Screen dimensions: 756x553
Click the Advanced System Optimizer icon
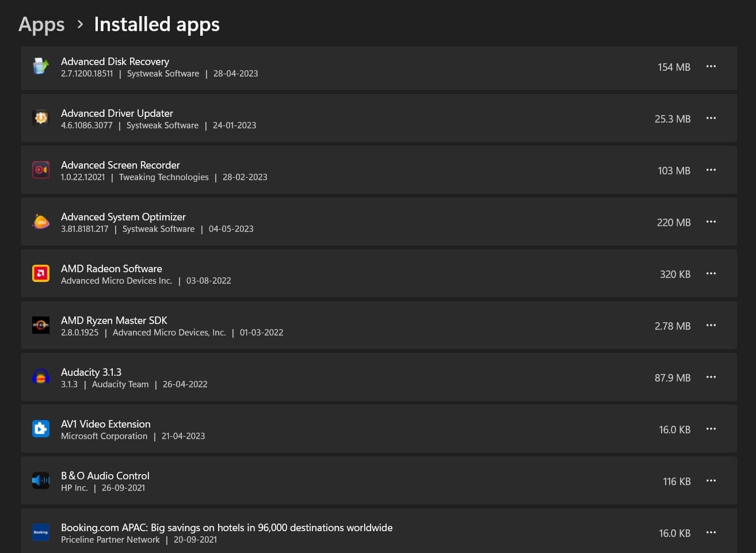click(41, 222)
